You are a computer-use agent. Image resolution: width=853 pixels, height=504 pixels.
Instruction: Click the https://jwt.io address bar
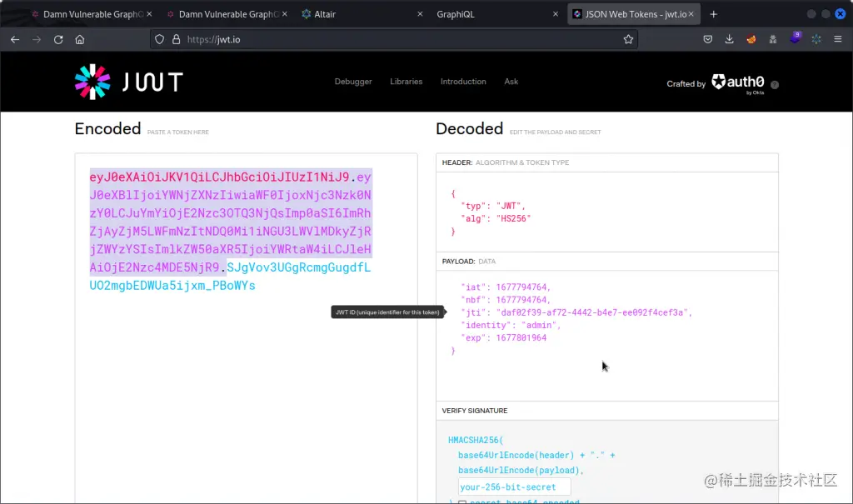tap(394, 39)
